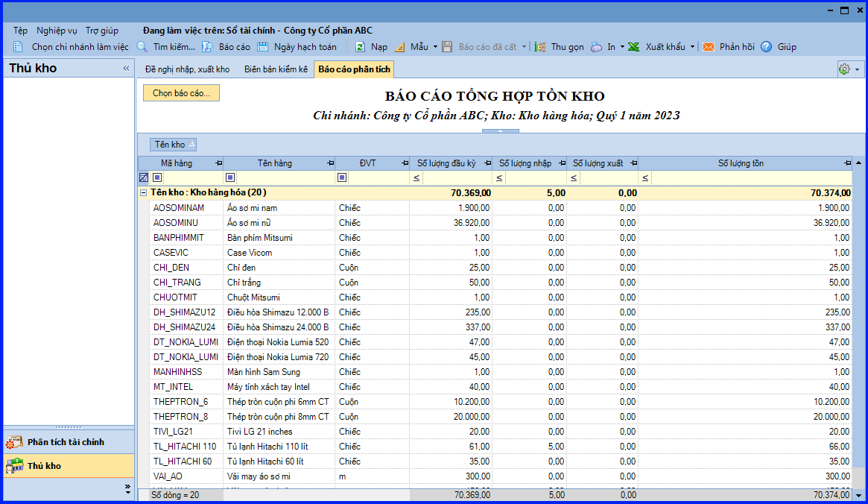Select the Báo cáo phân tích tab
The height and width of the screenshot is (504, 868).
click(x=355, y=69)
